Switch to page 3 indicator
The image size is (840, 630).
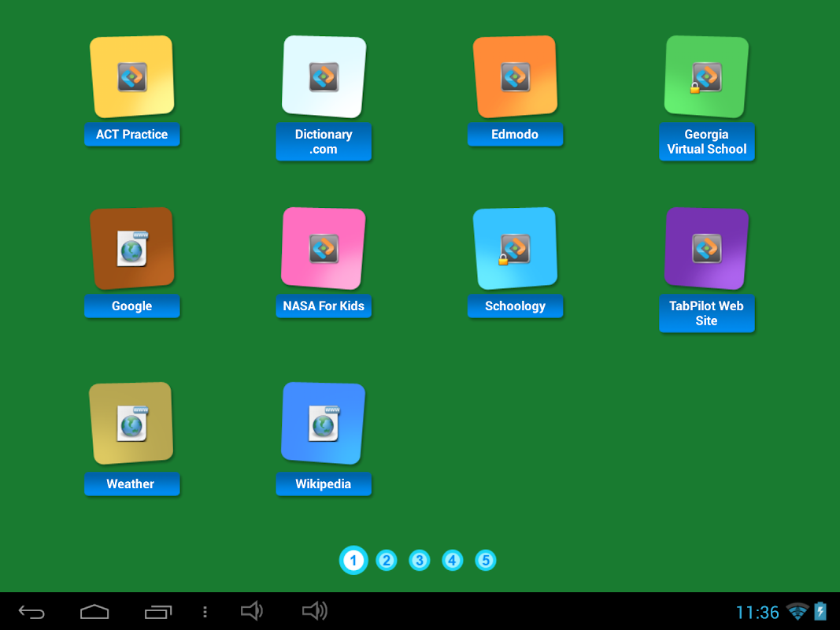(420, 561)
